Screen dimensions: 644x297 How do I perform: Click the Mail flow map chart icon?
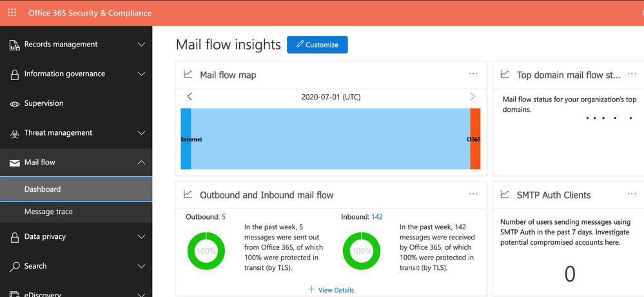(188, 74)
